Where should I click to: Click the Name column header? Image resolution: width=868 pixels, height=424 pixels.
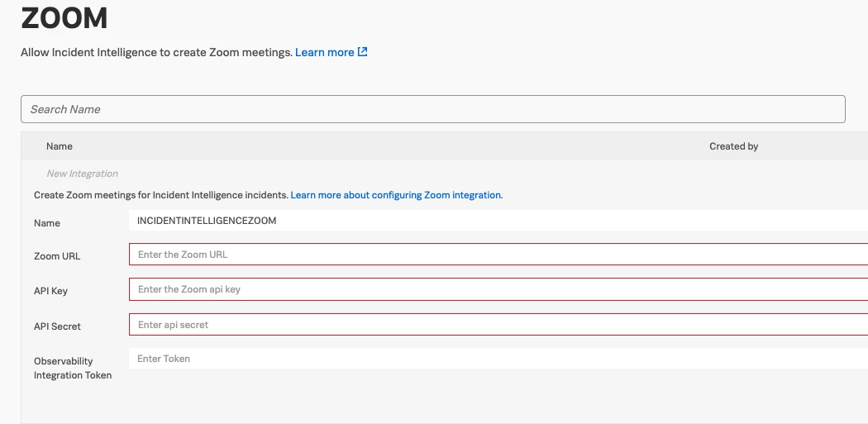[x=60, y=146]
